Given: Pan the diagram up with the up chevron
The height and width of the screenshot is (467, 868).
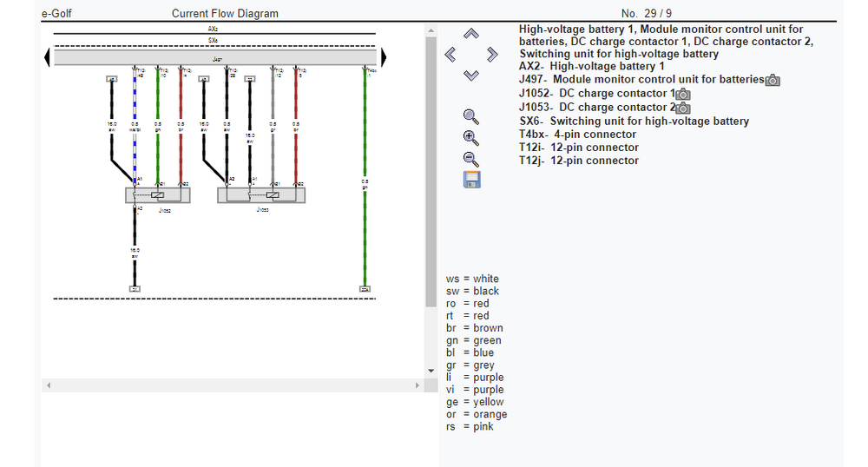Looking at the screenshot, I should click(470, 34).
